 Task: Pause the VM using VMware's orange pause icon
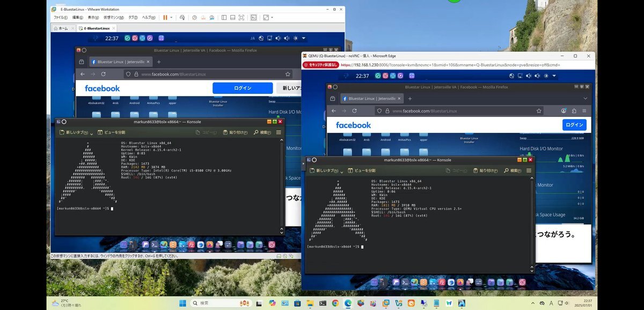165,18
